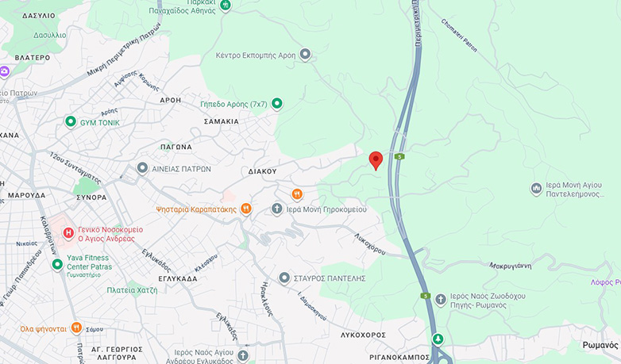Open the hospital H icon for Άγιος Ανδρέας
This screenshot has width=621, height=364.
[x=68, y=232]
